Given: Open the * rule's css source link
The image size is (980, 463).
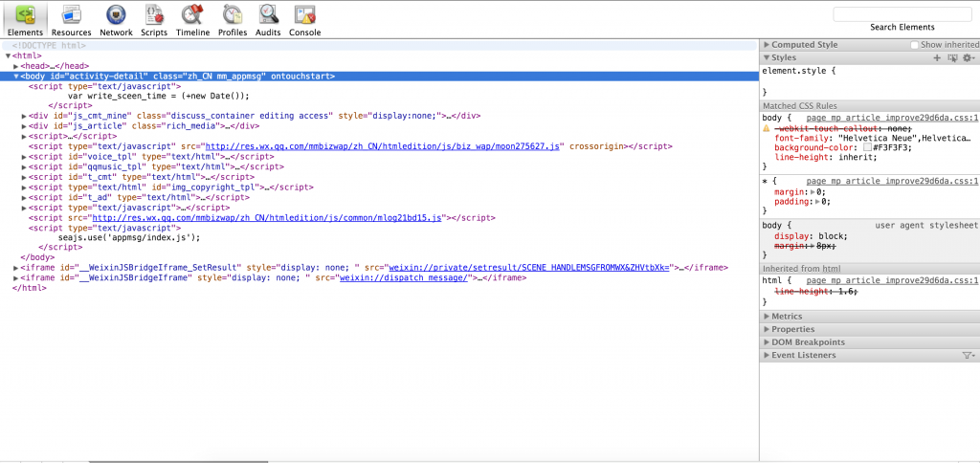Looking at the screenshot, I should [892, 181].
